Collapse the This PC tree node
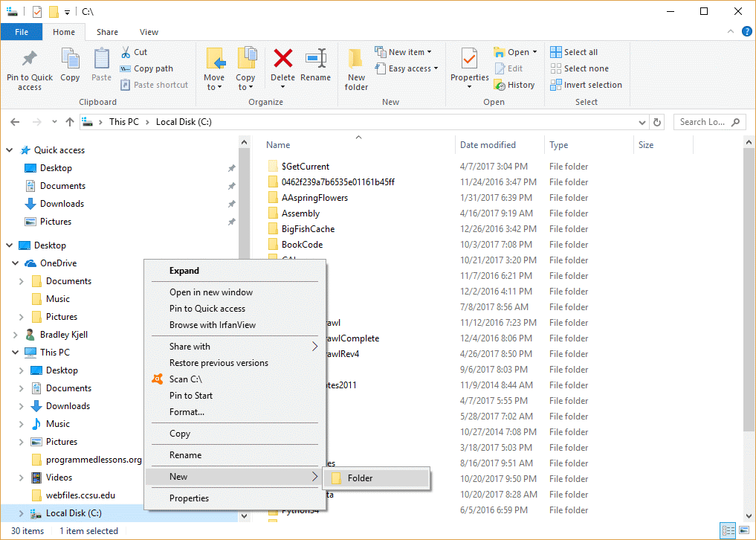This screenshot has height=540, width=756. [16, 353]
